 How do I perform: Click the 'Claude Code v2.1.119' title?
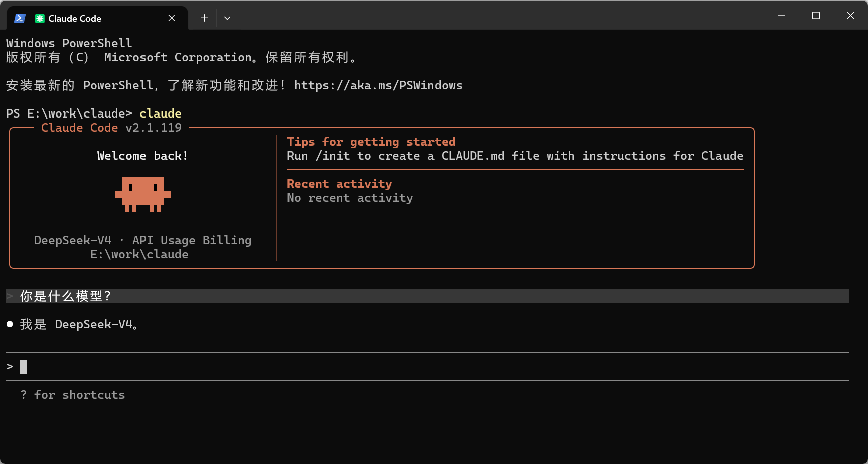[111, 128]
